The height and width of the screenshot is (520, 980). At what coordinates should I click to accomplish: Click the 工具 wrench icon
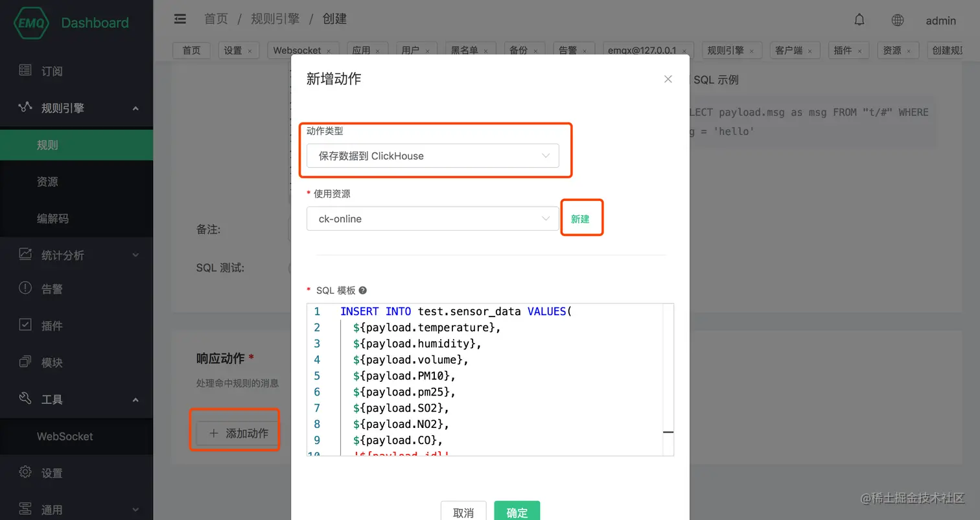coord(25,399)
